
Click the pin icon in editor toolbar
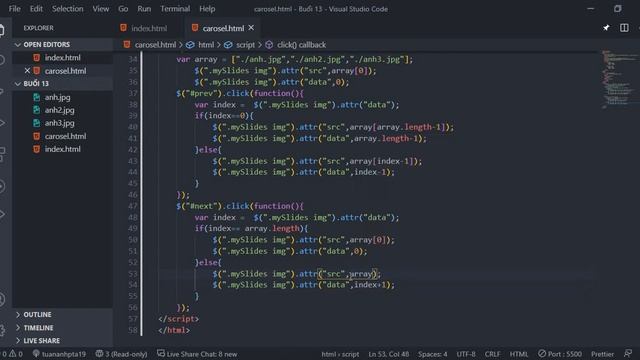coord(607,28)
